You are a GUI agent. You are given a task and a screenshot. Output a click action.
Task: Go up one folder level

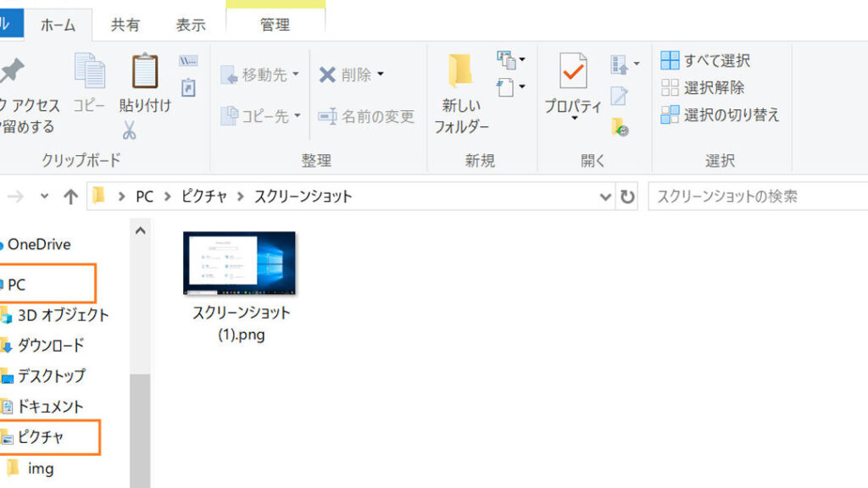coord(70,197)
